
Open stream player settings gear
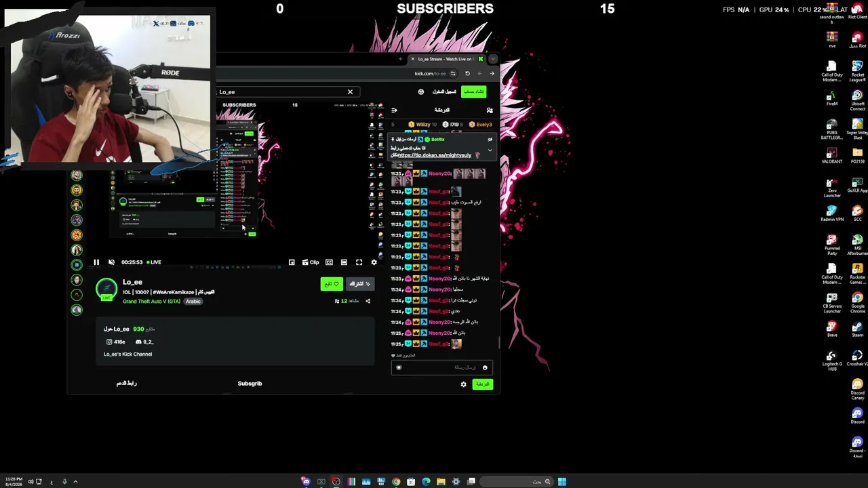[x=374, y=262]
